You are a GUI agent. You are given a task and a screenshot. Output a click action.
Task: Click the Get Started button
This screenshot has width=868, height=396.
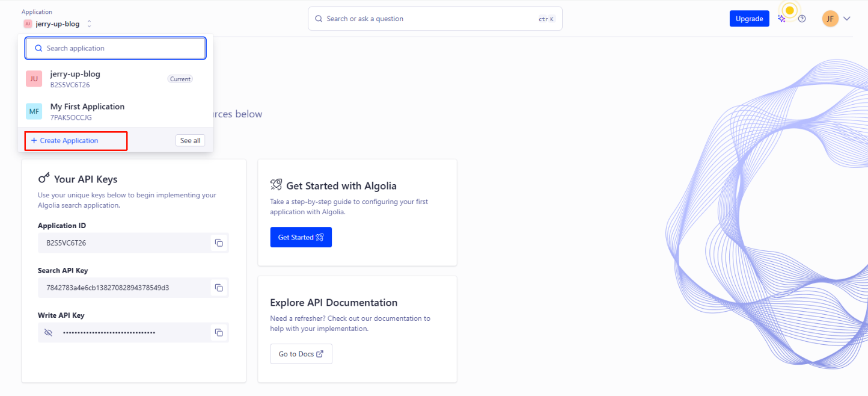pos(301,237)
